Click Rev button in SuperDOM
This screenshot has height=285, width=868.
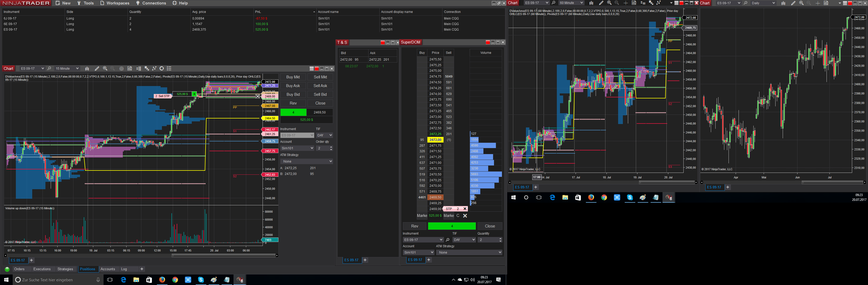[x=415, y=226]
